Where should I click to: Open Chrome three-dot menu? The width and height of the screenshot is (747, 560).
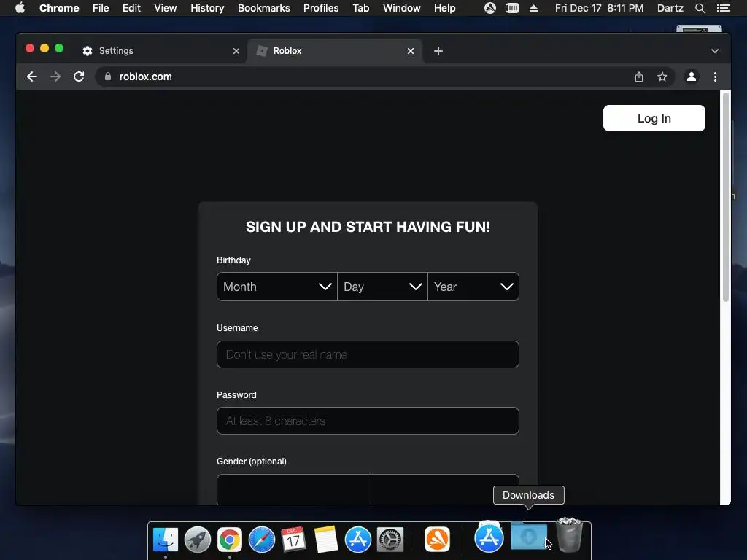point(715,77)
